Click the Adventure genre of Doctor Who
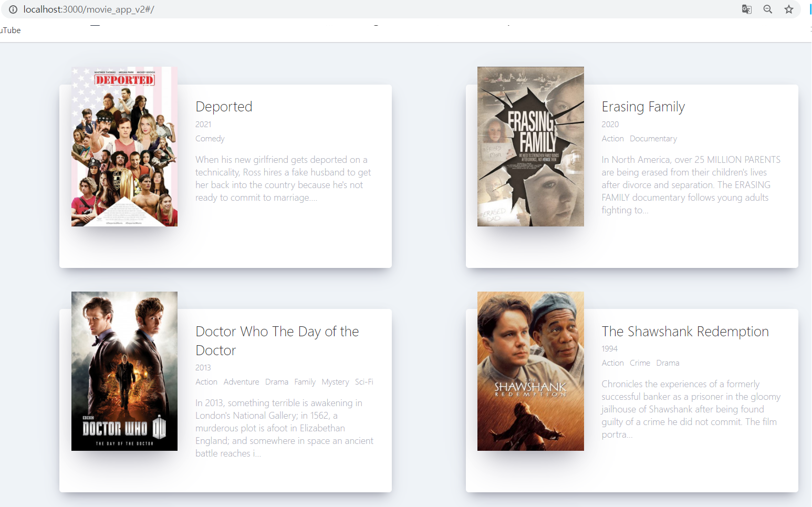 point(241,382)
